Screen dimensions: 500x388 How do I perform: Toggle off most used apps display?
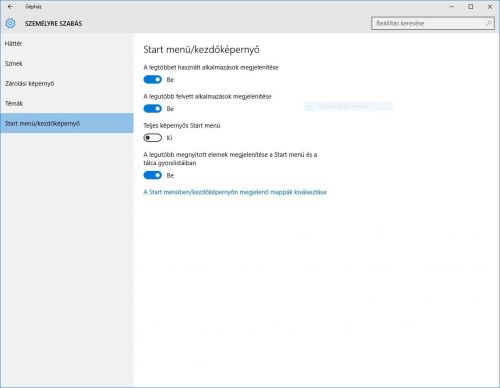coord(152,79)
